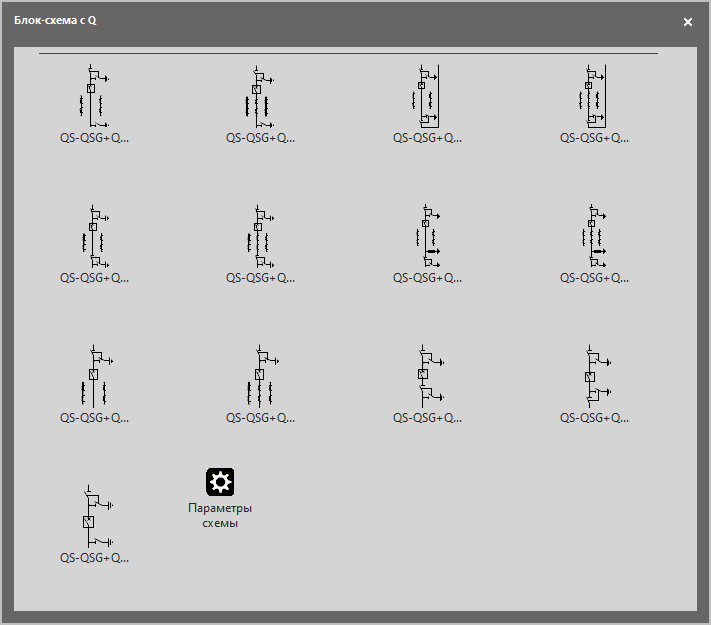Pick first scheme diagram in third row
This screenshot has width=711, height=625.
tap(93, 376)
